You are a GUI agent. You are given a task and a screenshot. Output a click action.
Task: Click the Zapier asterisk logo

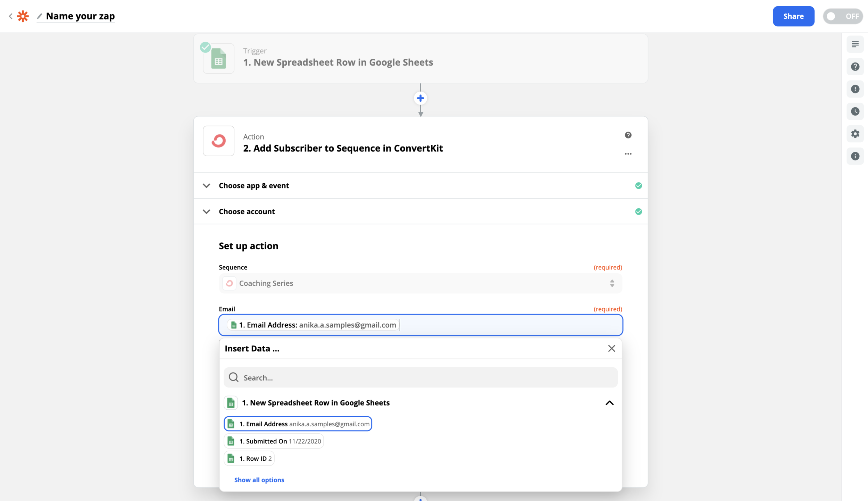point(23,16)
